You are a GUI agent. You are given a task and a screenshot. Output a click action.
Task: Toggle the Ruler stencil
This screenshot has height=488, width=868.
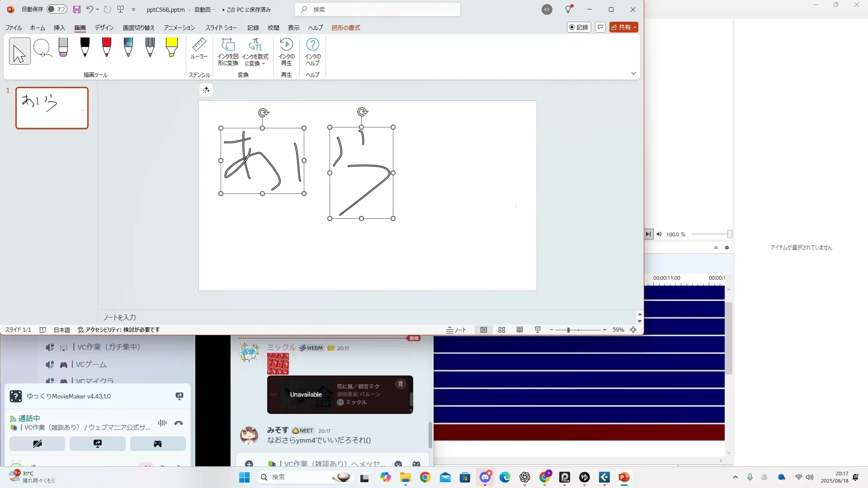[199, 49]
